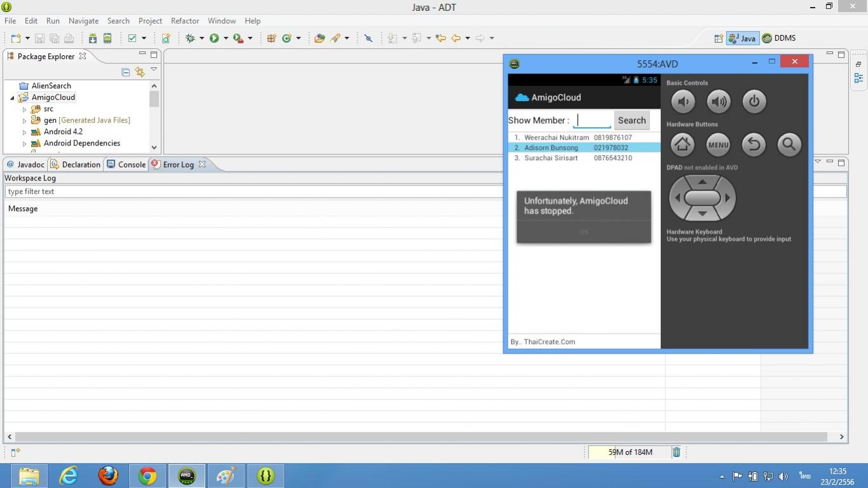This screenshot has height=488, width=868.
Task: Open Internet Explorer from the taskbar
Action: coord(69,475)
